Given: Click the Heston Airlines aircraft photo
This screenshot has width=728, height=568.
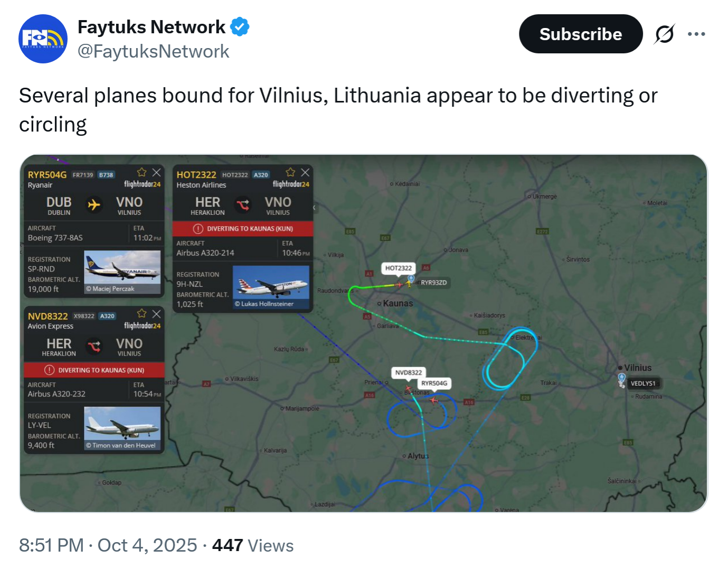Looking at the screenshot, I should [271, 286].
